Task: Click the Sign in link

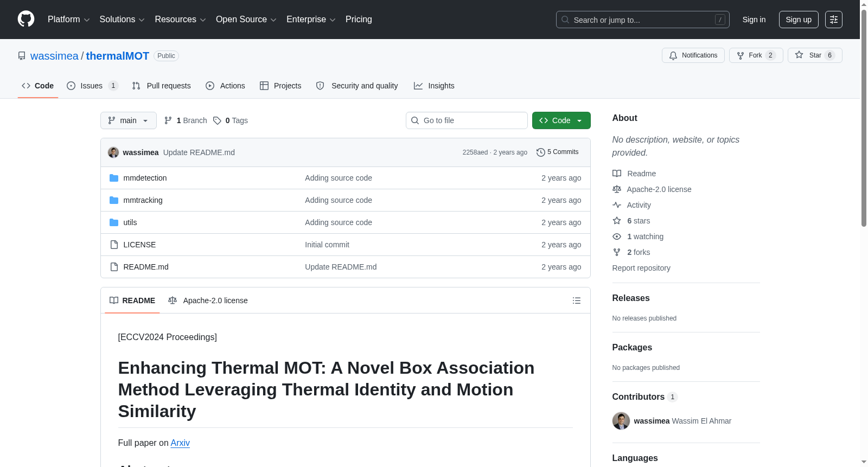Action: 754,20
